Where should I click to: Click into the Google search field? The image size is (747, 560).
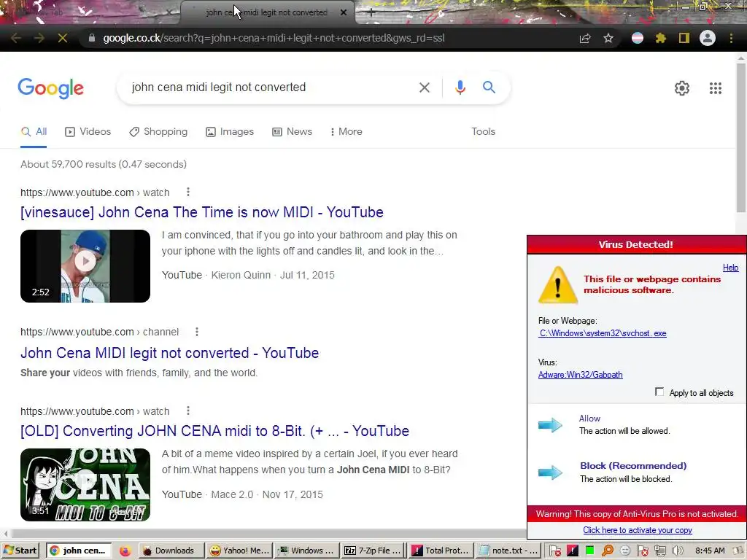point(271,87)
